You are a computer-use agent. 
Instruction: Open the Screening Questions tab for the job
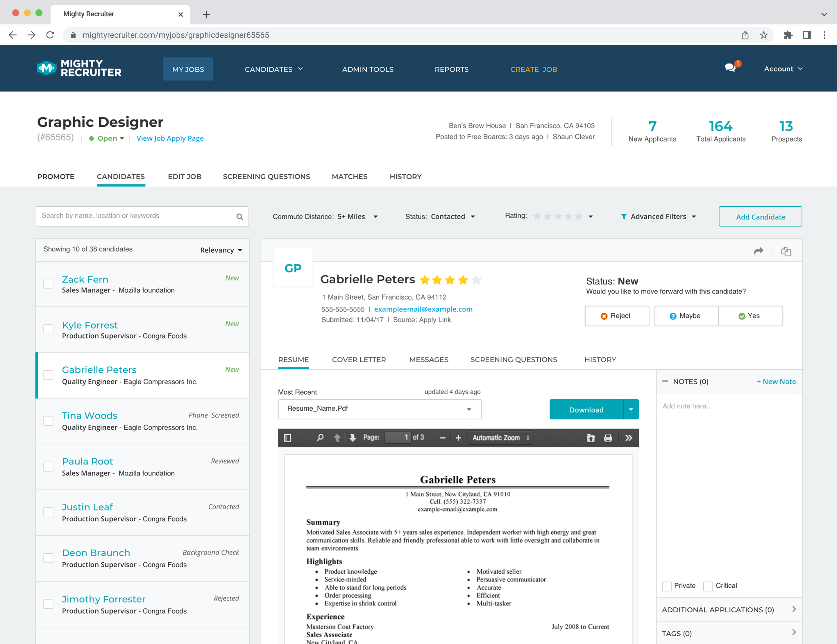point(266,176)
